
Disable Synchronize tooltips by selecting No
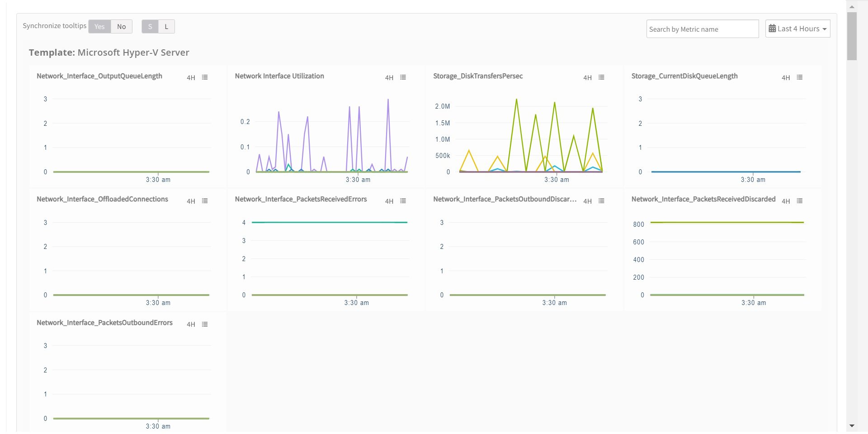pos(121,26)
